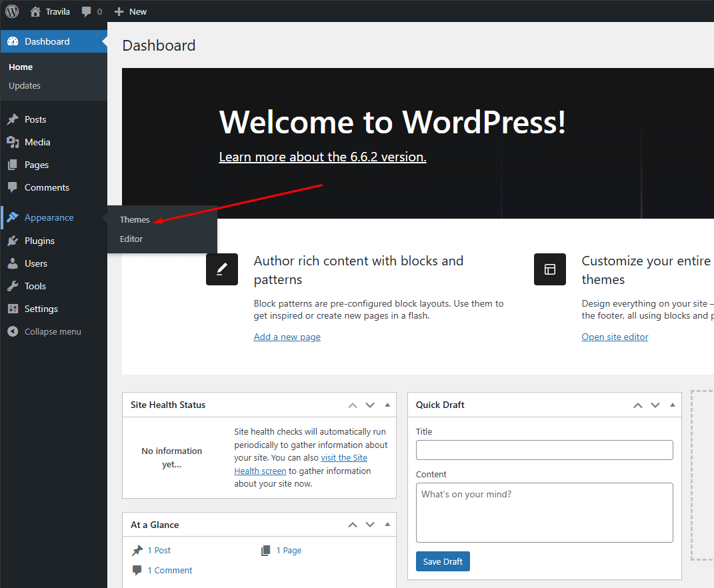Image resolution: width=714 pixels, height=588 pixels.
Task: Select Editor from Appearance submenu
Action: pyautogui.click(x=131, y=239)
